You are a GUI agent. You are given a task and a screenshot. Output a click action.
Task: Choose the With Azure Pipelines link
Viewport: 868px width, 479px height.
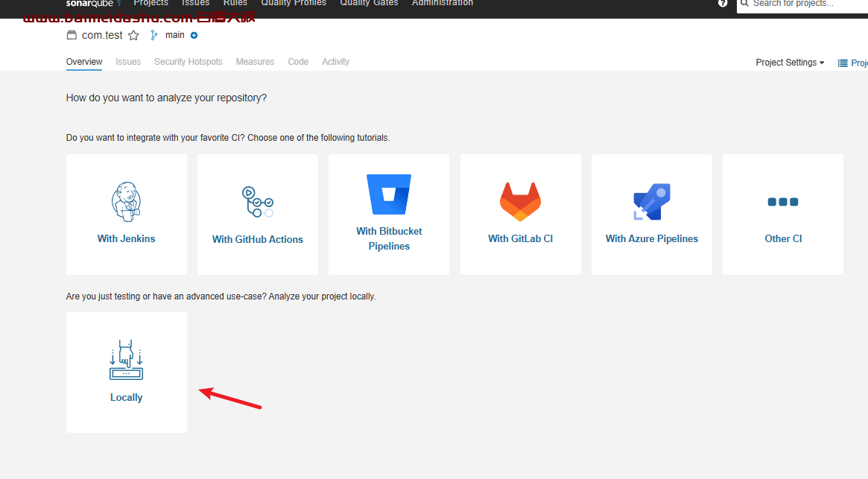point(651,238)
